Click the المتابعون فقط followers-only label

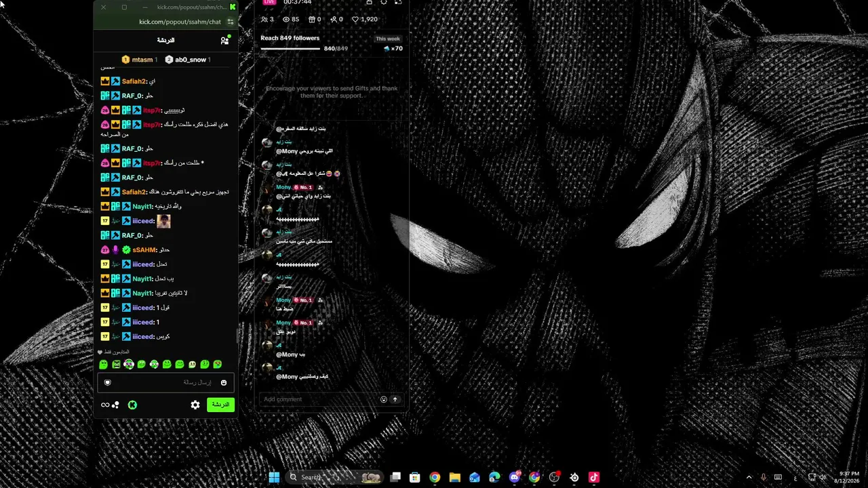coord(116,352)
